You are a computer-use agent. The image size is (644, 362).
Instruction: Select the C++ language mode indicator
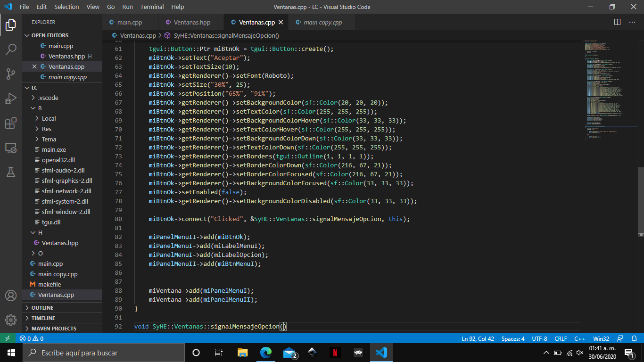[579, 338]
